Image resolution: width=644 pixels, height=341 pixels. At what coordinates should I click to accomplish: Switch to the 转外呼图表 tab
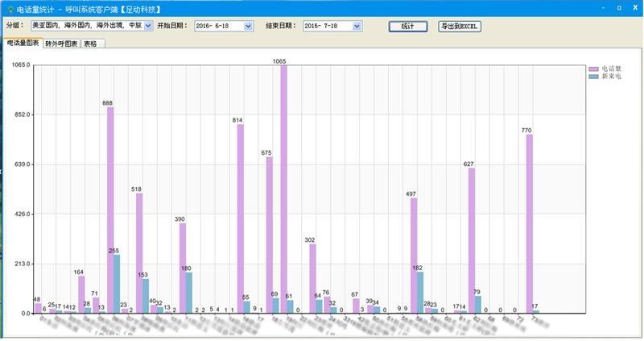point(61,44)
